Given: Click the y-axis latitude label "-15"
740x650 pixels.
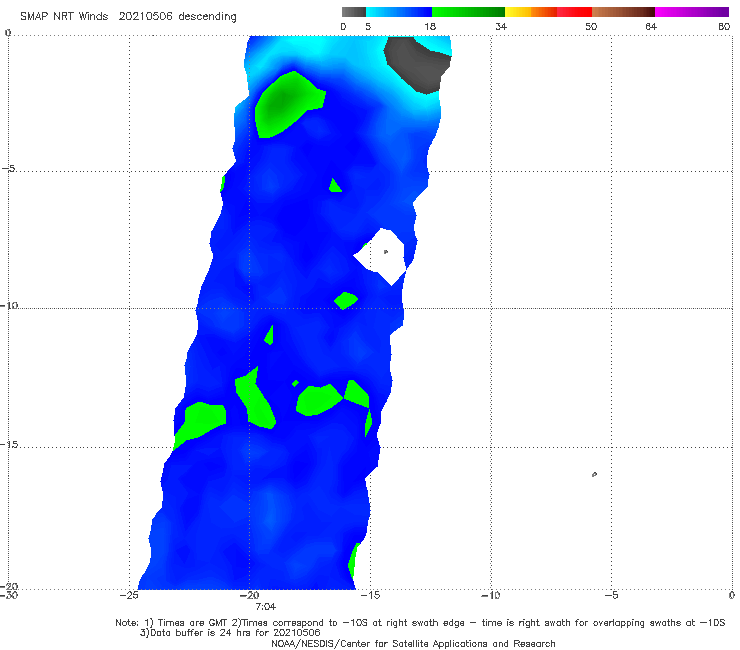Looking at the screenshot, I should point(9,444).
